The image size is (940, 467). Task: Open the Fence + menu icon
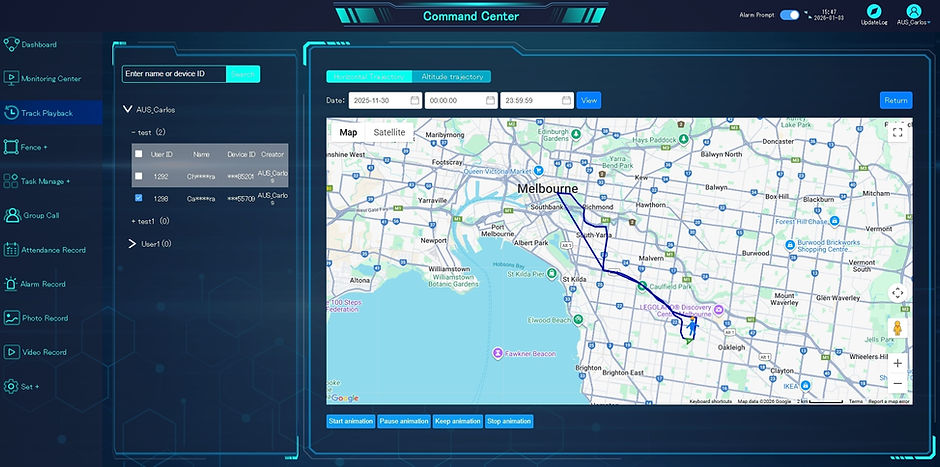click(x=11, y=147)
